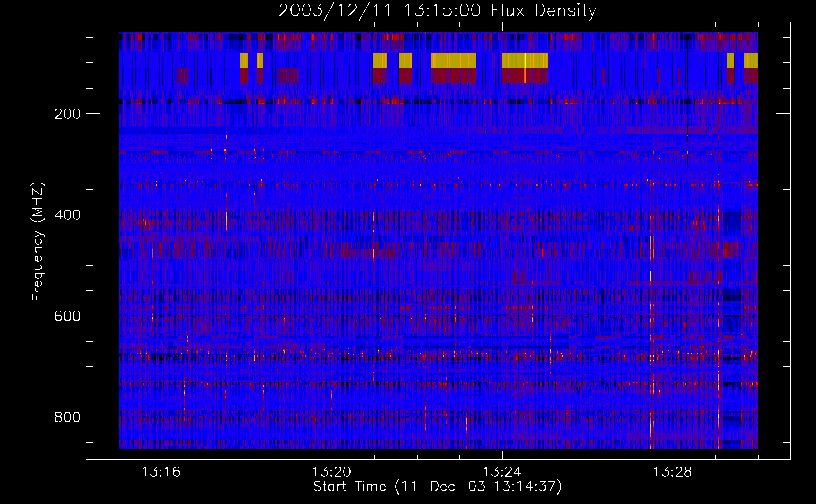Click the plot title '2003/12/11 13:15:00 Flux Density'
The width and height of the screenshot is (816, 504).
438,10
